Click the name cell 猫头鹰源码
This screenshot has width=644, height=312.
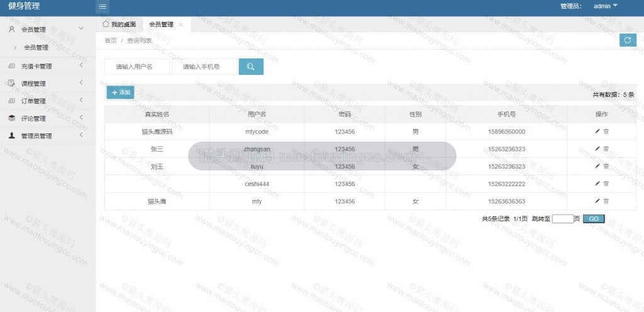[157, 131]
